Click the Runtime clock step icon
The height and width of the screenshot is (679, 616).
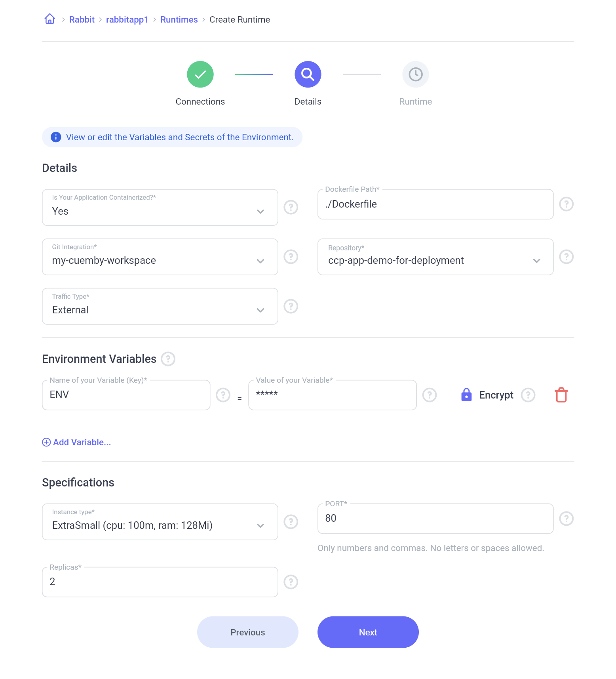(x=415, y=74)
